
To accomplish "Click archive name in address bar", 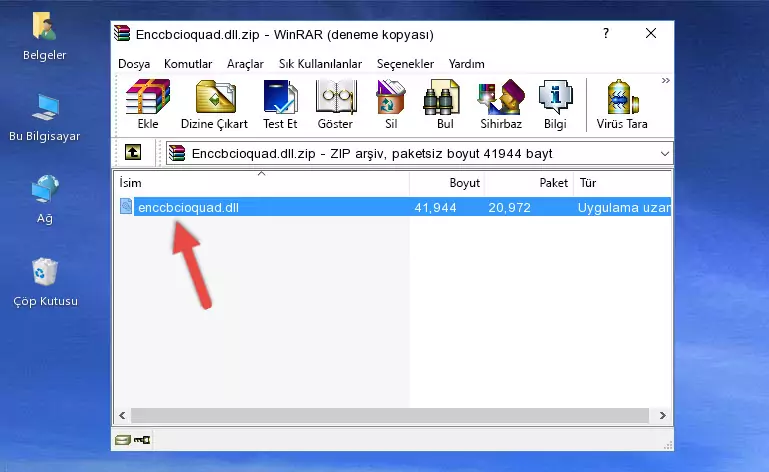I will (x=253, y=154).
